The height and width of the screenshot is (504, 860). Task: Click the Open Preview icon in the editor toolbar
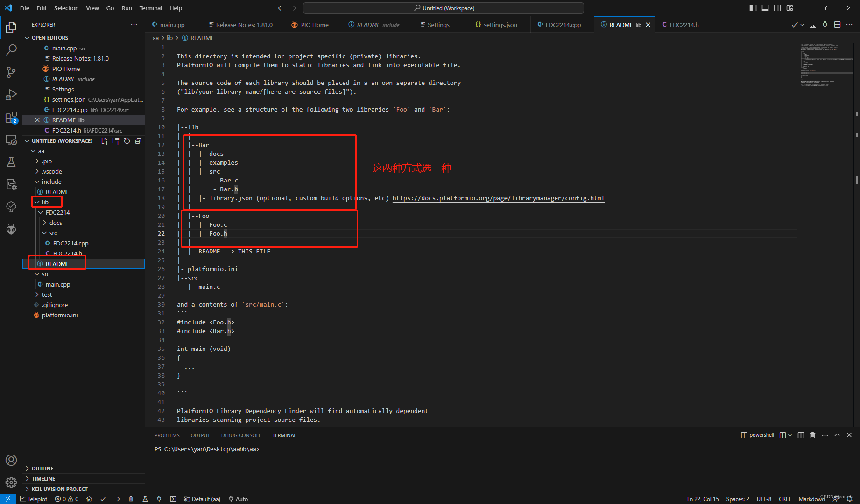pyautogui.click(x=813, y=25)
